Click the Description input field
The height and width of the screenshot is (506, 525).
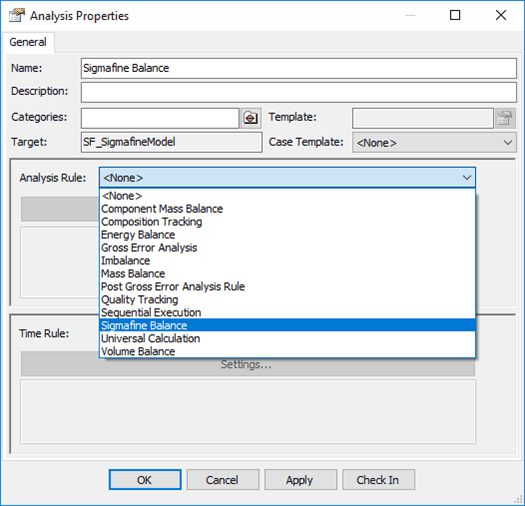(x=299, y=92)
